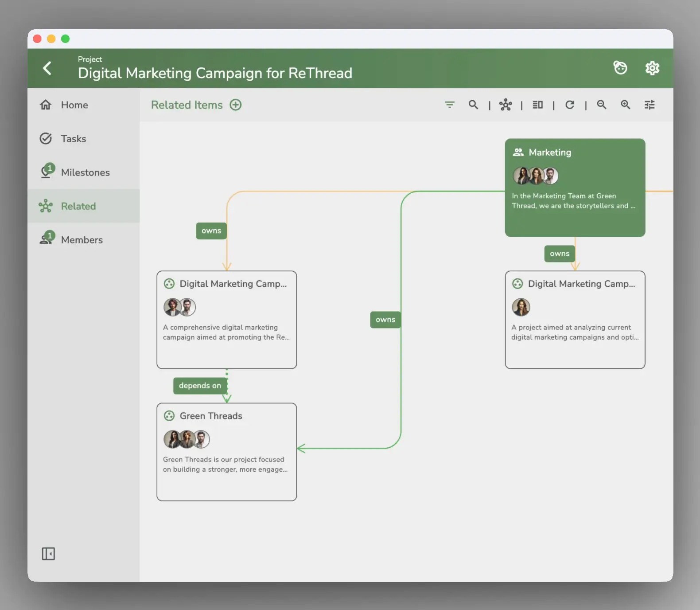The width and height of the screenshot is (700, 610).
Task: Click the Marketing card member avatars
Action: pos(536,176)
